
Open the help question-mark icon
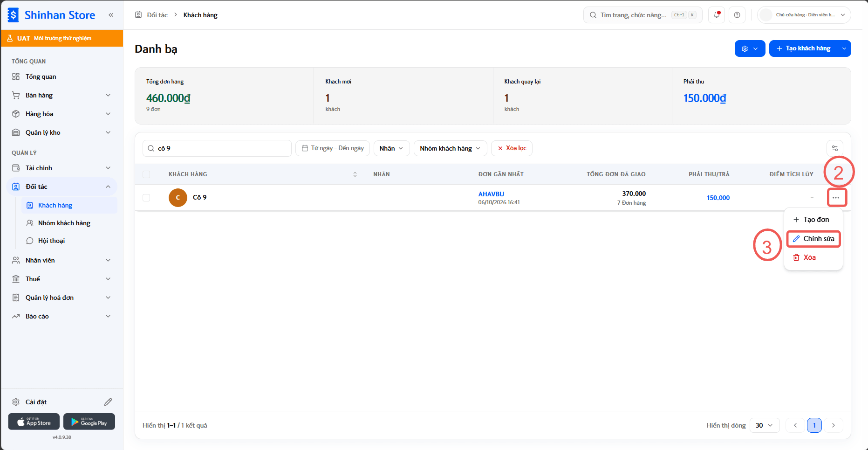click(737, 15)
